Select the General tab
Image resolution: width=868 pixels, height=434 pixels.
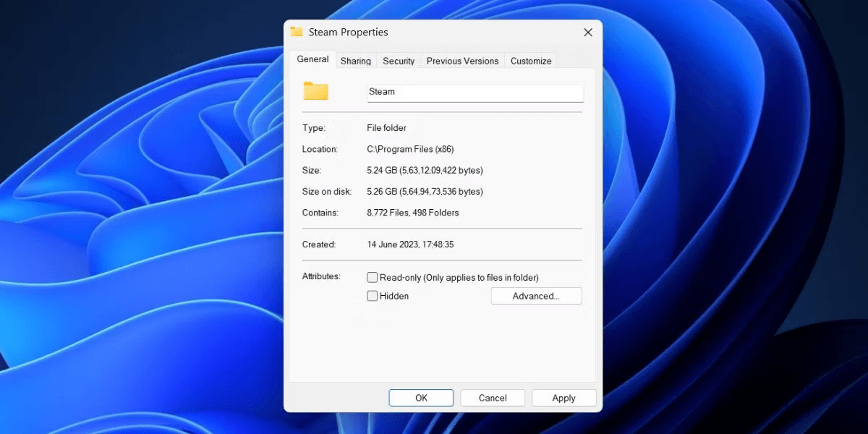312,59
